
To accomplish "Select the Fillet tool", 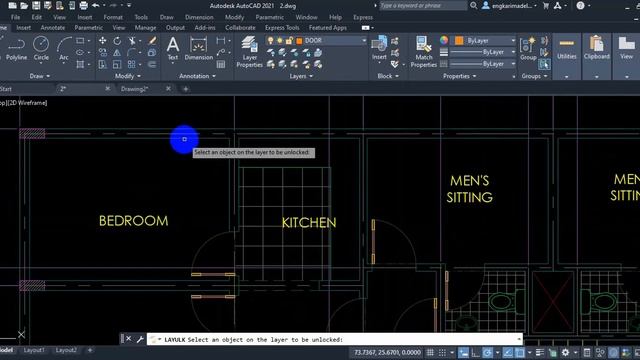I will tap(132, 53).
